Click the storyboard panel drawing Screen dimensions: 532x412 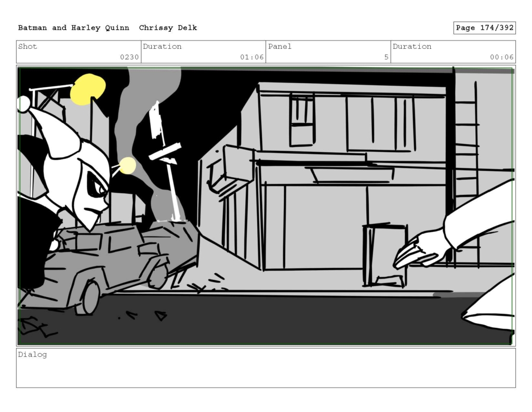266,206
